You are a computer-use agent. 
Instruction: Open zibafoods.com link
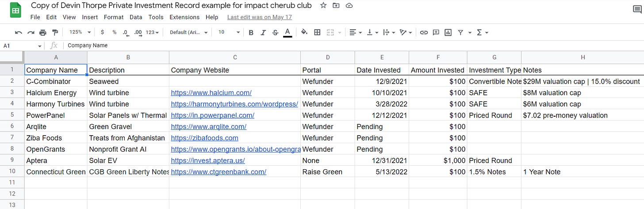(x=204, y=138)
